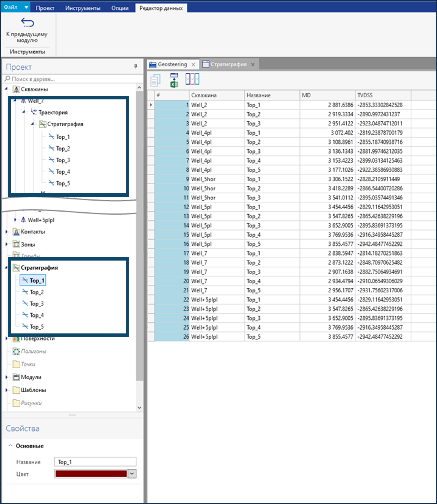Pin the Проект panel
Viewport: 437px width, 504px height.
[x=135, y=66]
